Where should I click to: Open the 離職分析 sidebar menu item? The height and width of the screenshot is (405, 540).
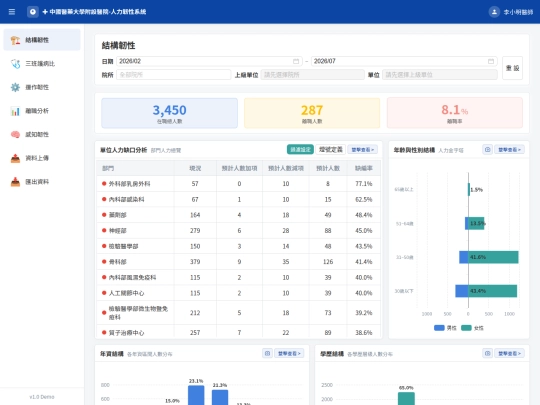pyautogui.click(x=42, y=111)
